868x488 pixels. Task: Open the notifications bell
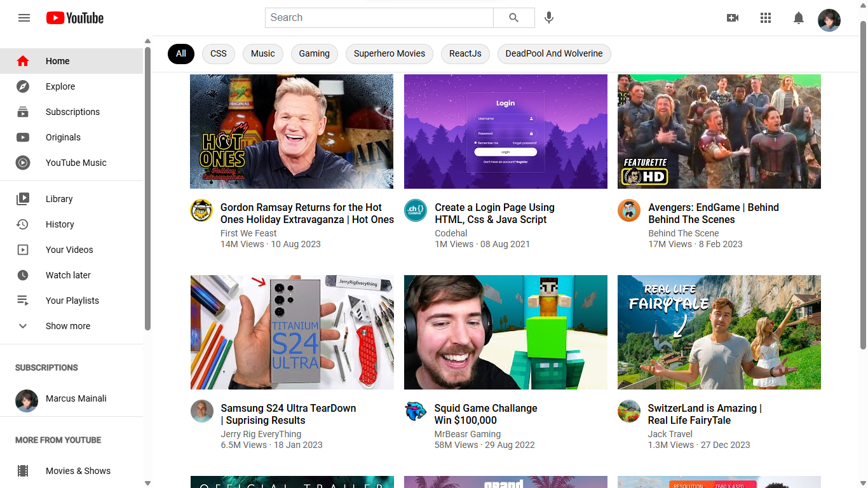799,18
